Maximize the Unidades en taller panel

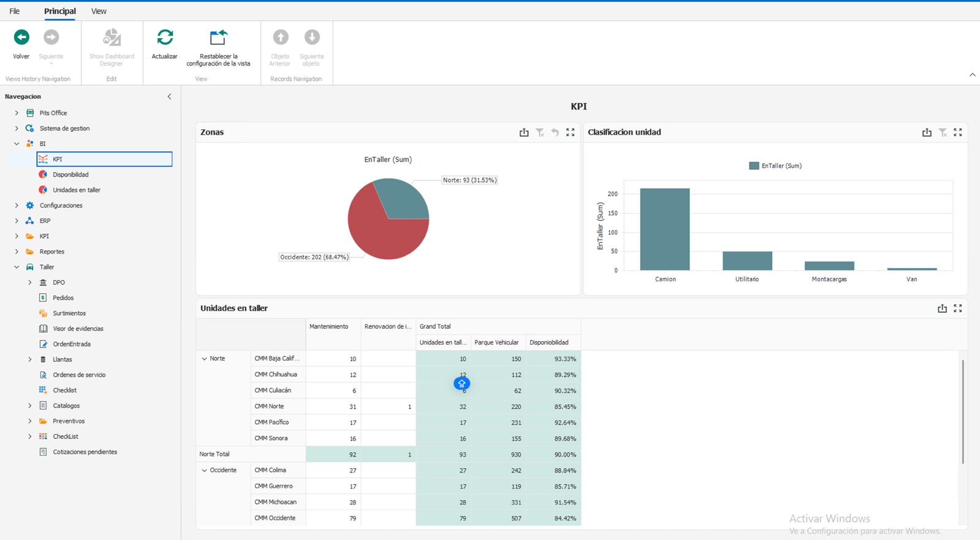(958, 309)
